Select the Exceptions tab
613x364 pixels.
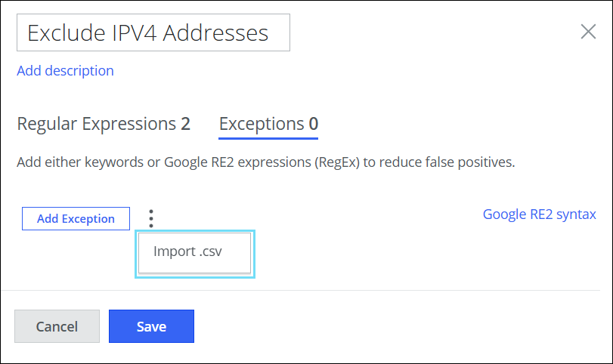pyautogui.click(x=268, y=124)
